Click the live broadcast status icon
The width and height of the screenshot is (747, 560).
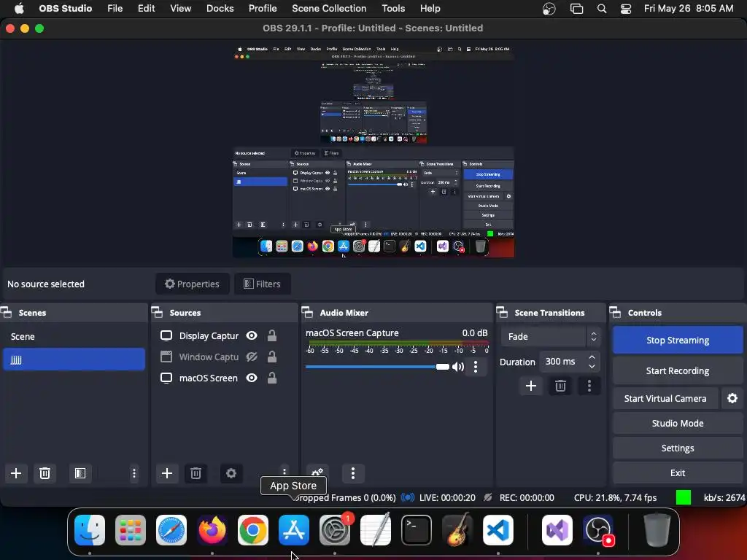[407, 497]
